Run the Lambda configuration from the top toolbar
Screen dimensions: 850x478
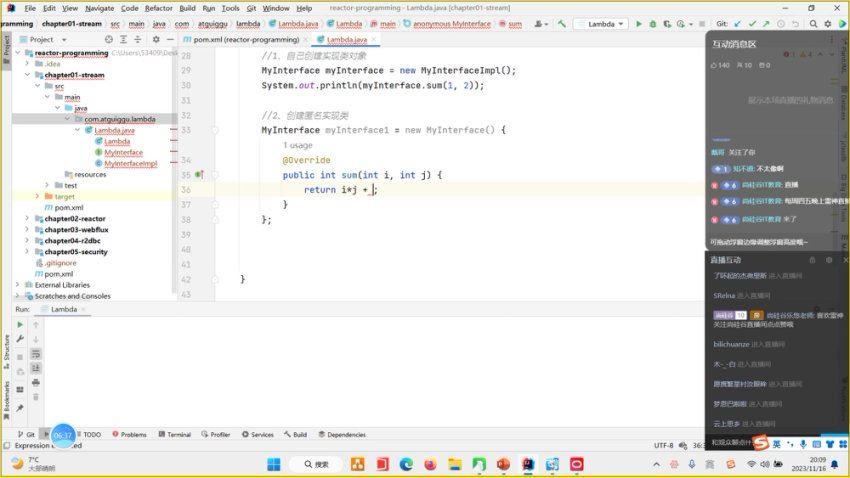639,24
